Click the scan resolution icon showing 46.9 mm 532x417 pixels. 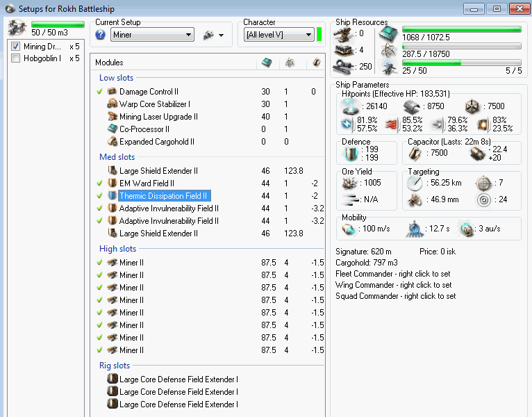coord(415,200)
